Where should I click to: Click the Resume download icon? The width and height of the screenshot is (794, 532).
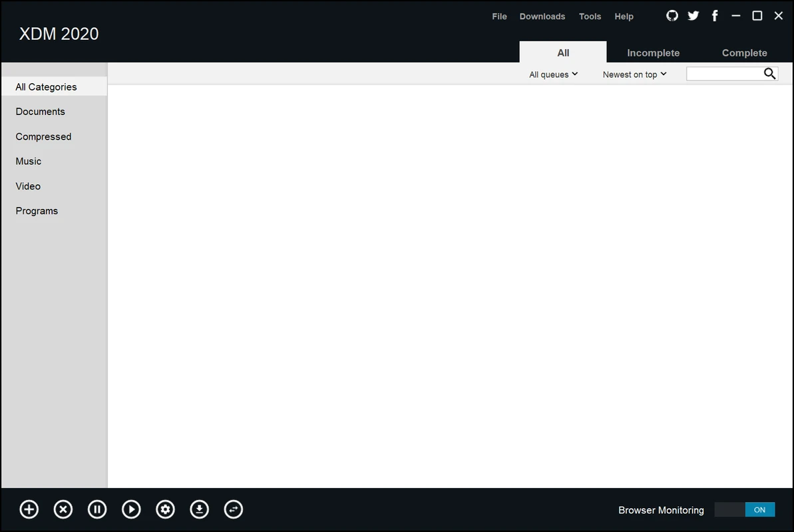[131, 509]
